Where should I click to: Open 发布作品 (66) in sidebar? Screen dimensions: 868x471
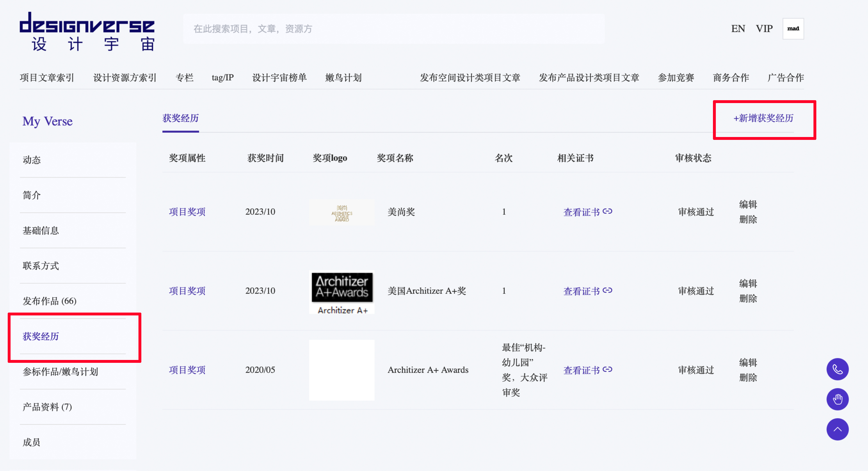pos(49,301)
